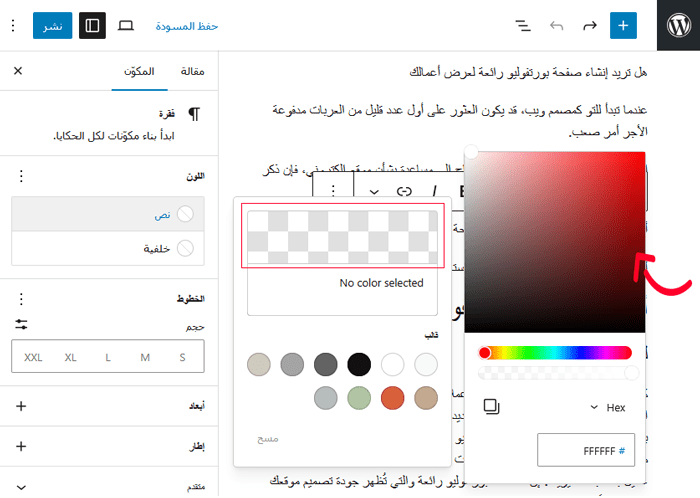Open the WordPress logo menu
Screen dimensions: 700x498
point(678,25)
